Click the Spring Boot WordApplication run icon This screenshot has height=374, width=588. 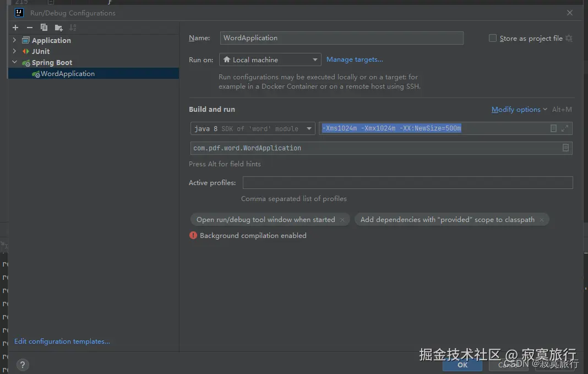click(36, 74)
